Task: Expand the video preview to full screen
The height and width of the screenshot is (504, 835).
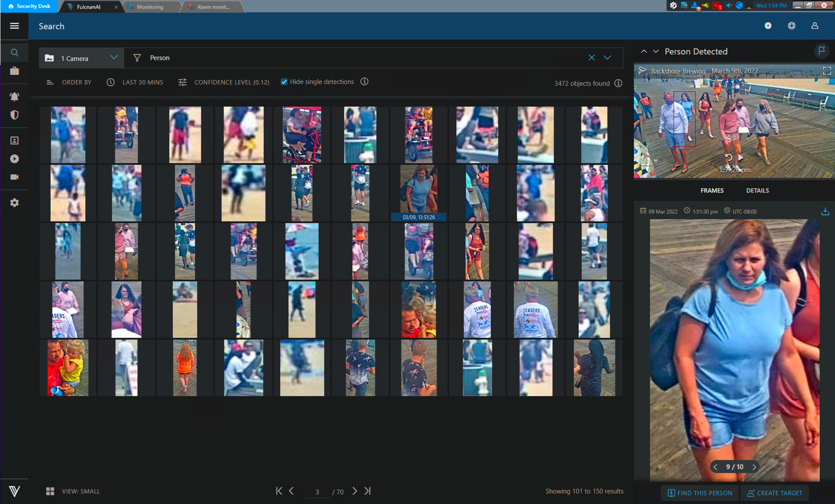Action: click(x=827, y=71)
